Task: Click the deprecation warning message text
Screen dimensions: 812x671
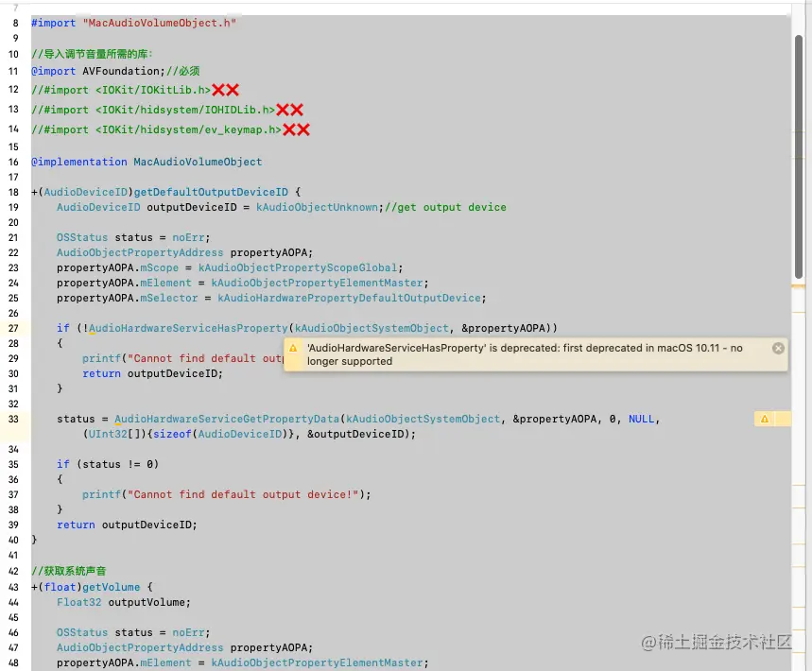Action: 525,354
